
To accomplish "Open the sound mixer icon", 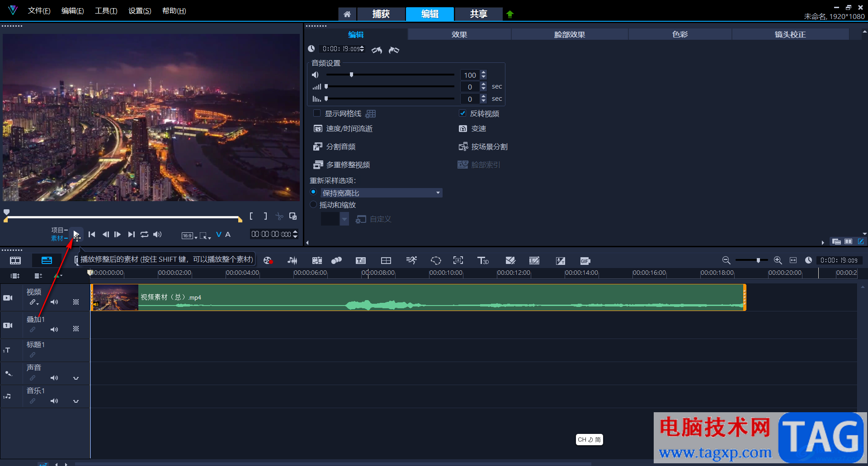I will 292,261.
